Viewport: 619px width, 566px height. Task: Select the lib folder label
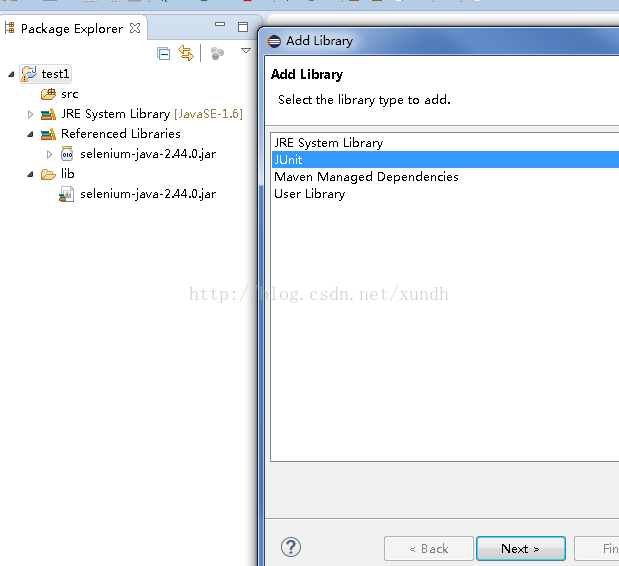[x=68, y=174]
